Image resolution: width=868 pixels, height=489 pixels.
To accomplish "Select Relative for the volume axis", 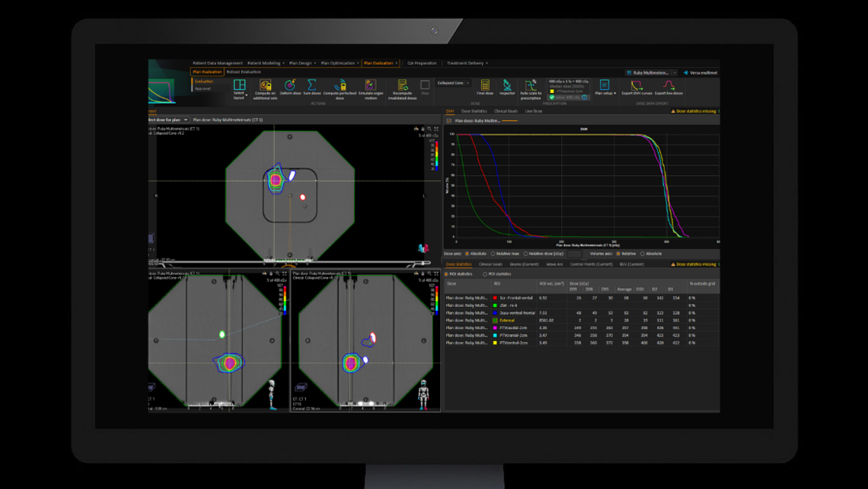I will [618, 253].
